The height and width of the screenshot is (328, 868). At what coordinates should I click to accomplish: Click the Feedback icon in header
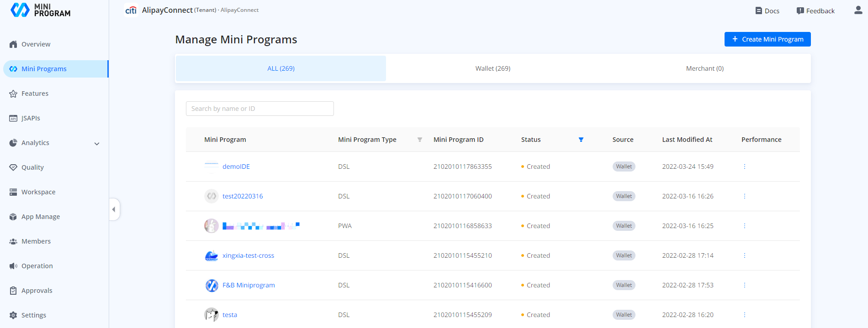point(800,11)
